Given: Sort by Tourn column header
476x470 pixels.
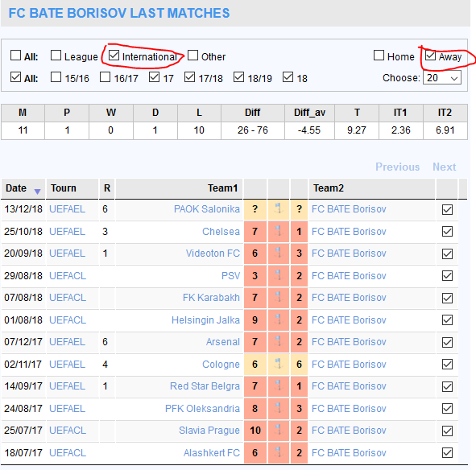Looking at the screenshot, I should coord(64,188).
